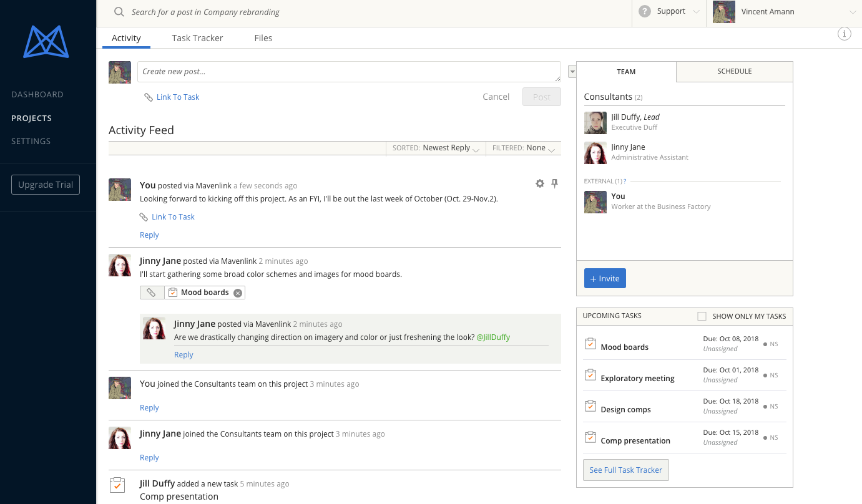Viewport: 862px width, 504px height.
Task: Click paperclip icon beside new post Link To Task
Action: tap(149, 97)
